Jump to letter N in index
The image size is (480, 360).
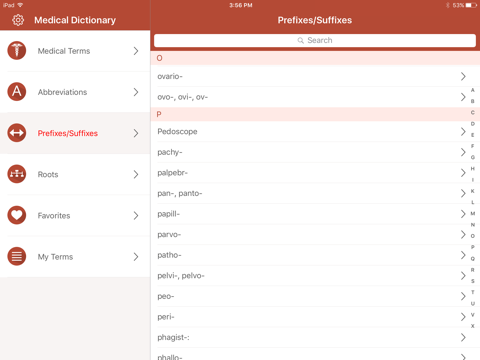[x=473, y=225]
